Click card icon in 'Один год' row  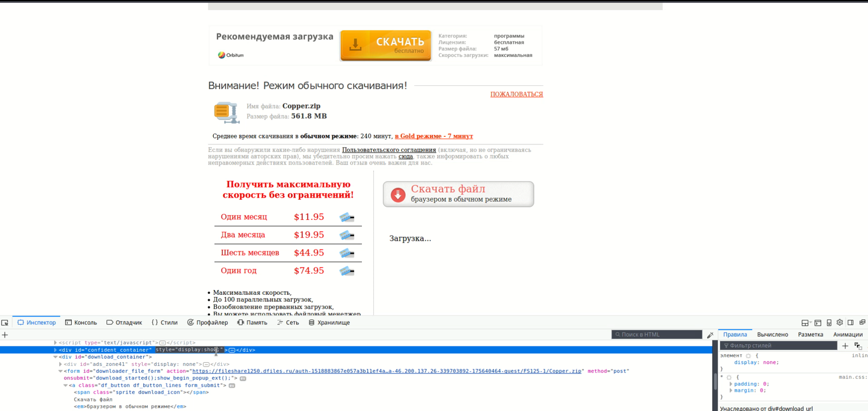347,271
